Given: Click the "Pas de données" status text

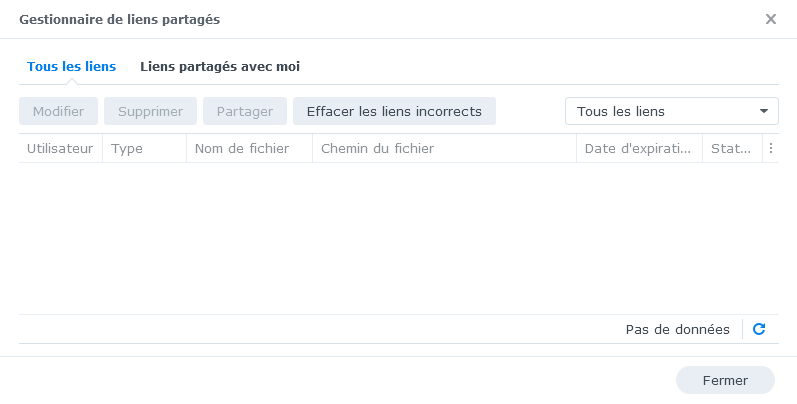Looking at the screenshot, I should pos(677,329).
